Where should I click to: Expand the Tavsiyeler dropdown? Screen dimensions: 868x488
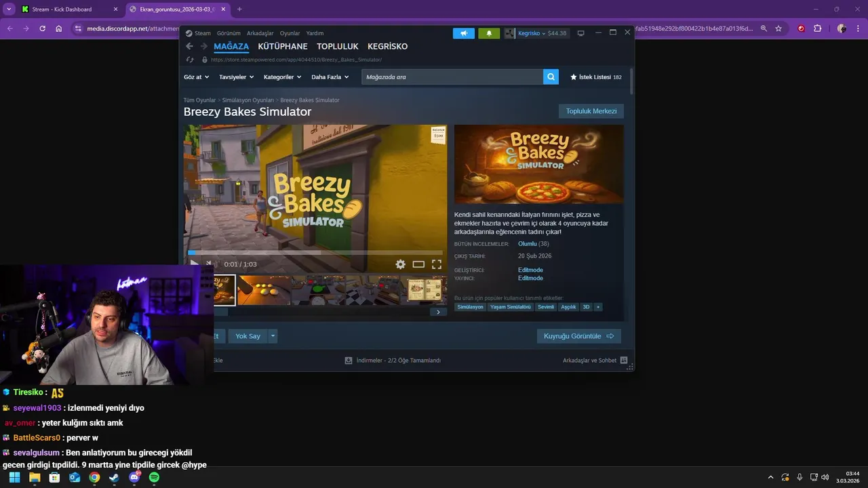236,77
